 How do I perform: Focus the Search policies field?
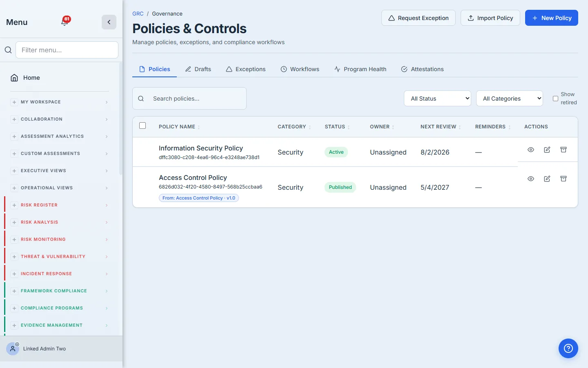[189, 99]
